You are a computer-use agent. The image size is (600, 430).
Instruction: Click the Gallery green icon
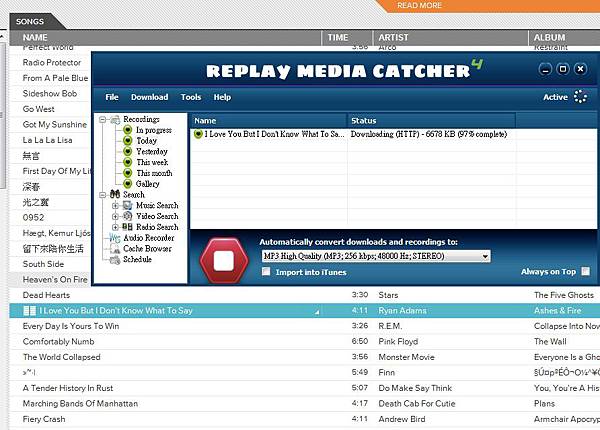(128, 184)
